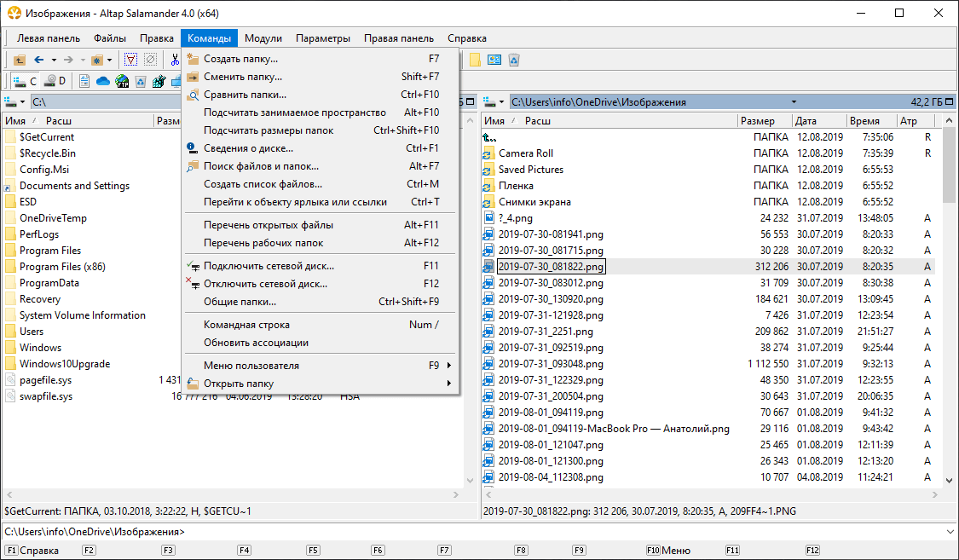Select Saved Pictures folder
Screen dimensions: 959x560
[x=531, y=170]
